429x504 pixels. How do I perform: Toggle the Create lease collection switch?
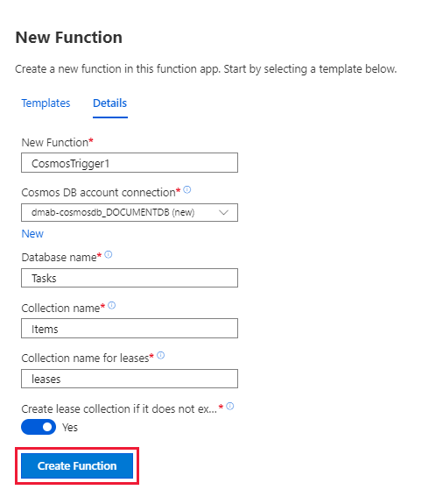tap(39, 427)
